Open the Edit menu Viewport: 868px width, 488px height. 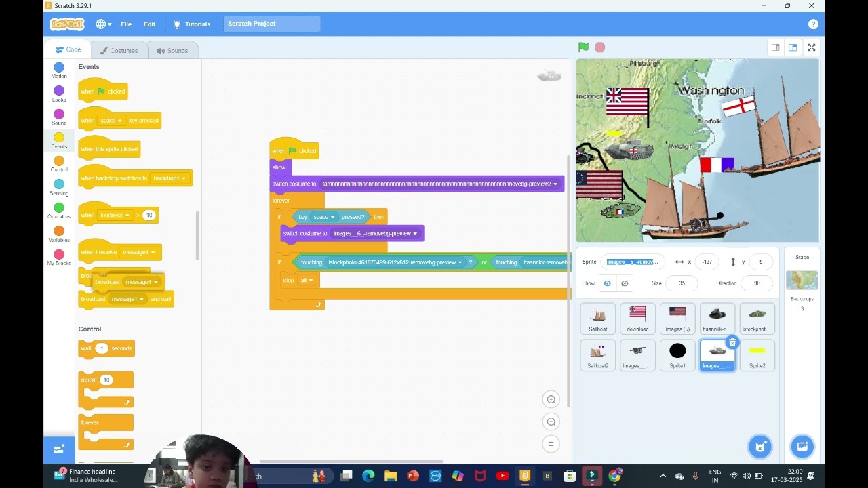[x=149, y=24]
